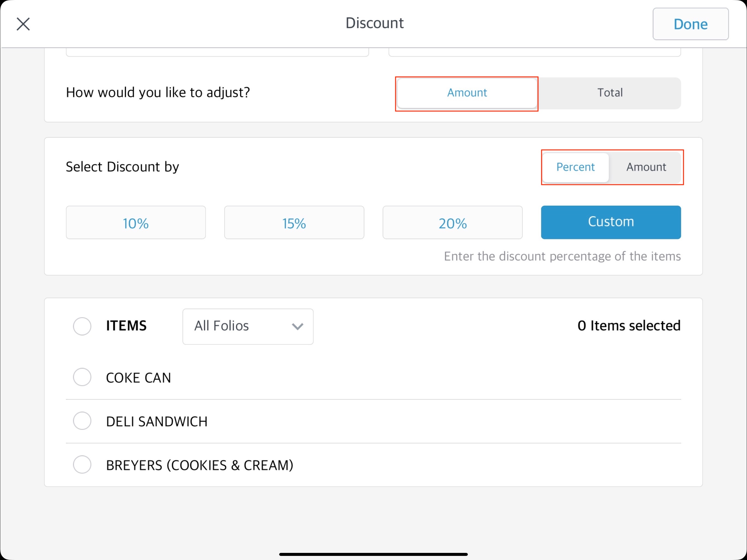747x560 pixels.
Task: Check the BREYERS (COOKIES & CREAM) radio button
Action: coord(82,465)
